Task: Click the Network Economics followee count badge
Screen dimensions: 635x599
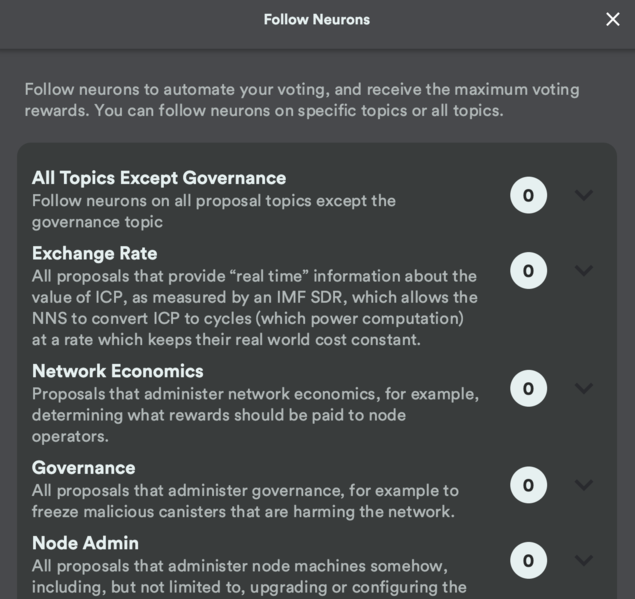Action: pos(528,388)
